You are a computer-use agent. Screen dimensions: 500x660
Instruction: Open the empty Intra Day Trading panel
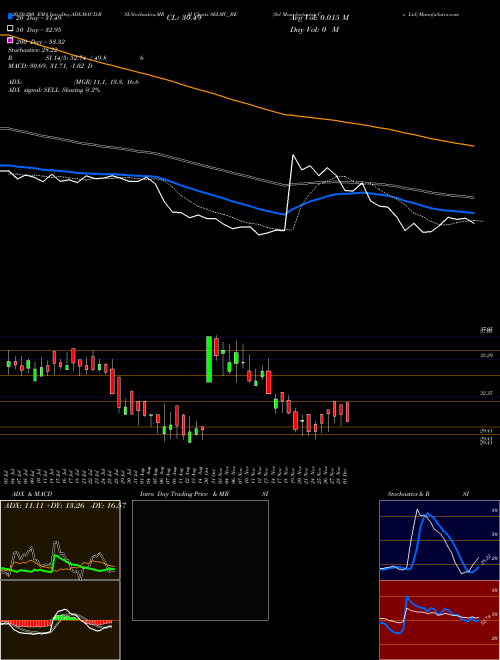(200, 560)
